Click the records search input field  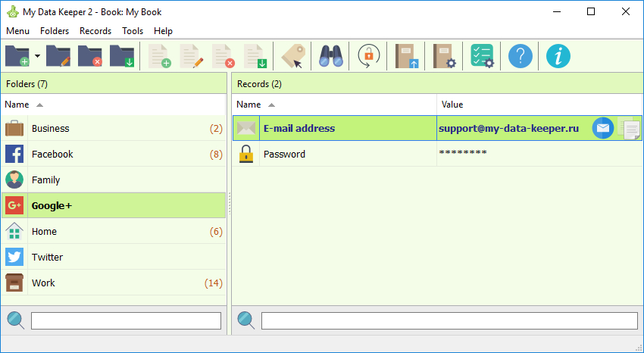click(x=449, y=320)
